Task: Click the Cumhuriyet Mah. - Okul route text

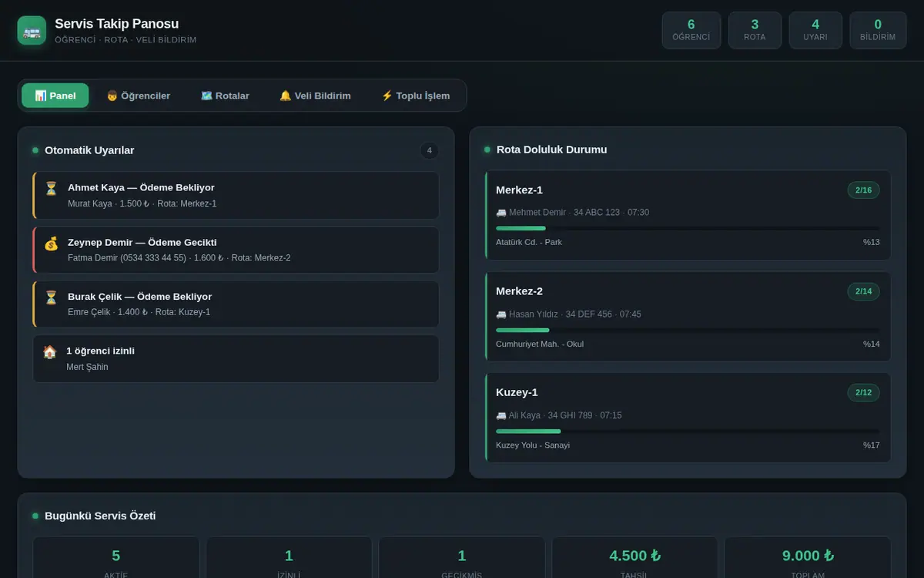Action: [x=540, y=344]
